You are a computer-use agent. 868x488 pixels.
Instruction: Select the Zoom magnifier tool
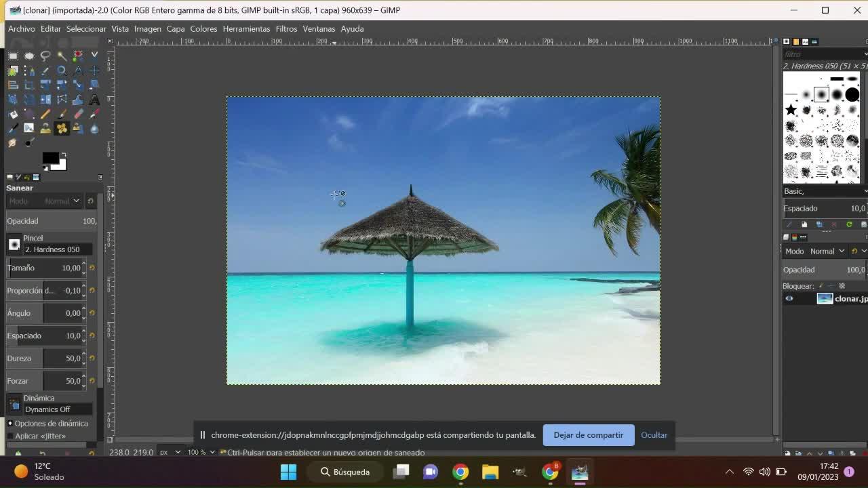pos(62,70)
